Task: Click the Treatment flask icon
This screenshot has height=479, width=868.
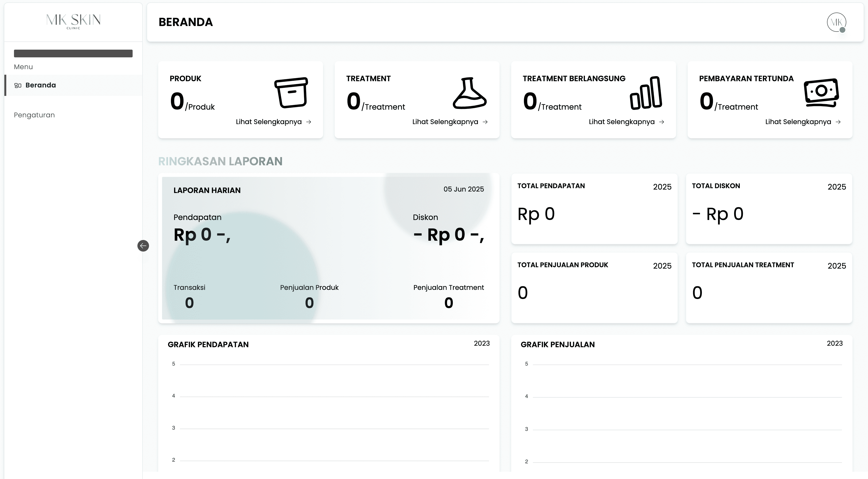Action: click(469, 93)
